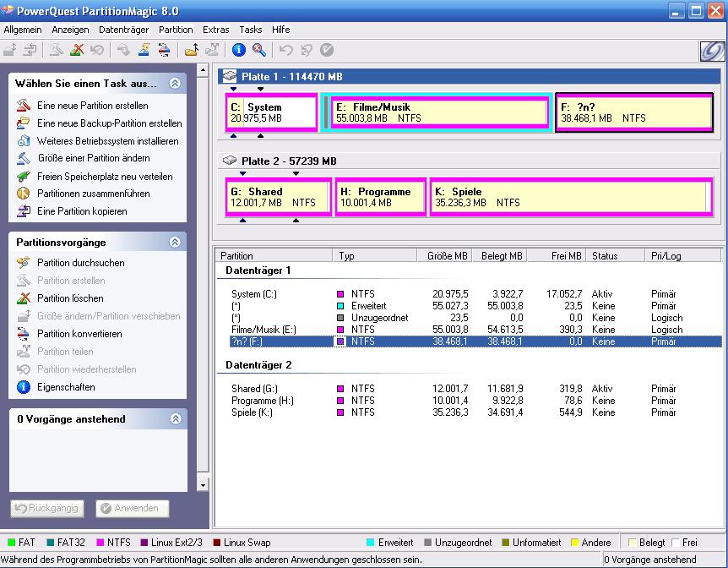Open the Extras menu
The image size is (728, 568).
pyautogui.click(x=216, y=30)
